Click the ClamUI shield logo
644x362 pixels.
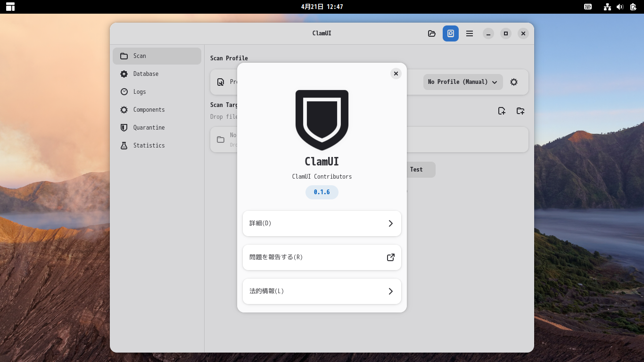pyautogui.click(x=322, y=120)
